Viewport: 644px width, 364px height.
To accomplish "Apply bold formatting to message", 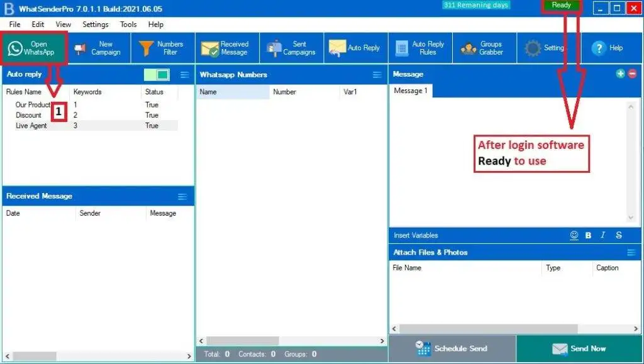I will 588,235.
